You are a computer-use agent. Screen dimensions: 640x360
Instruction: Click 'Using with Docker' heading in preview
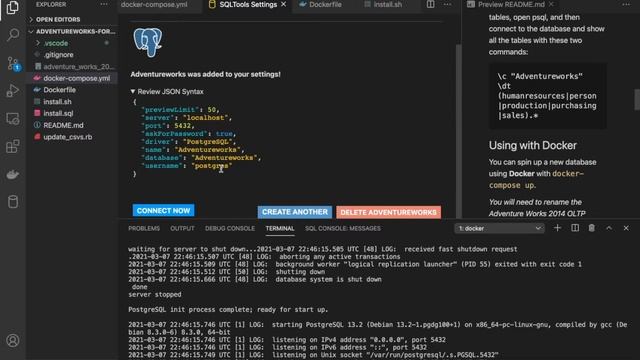[x=533, y=145]
